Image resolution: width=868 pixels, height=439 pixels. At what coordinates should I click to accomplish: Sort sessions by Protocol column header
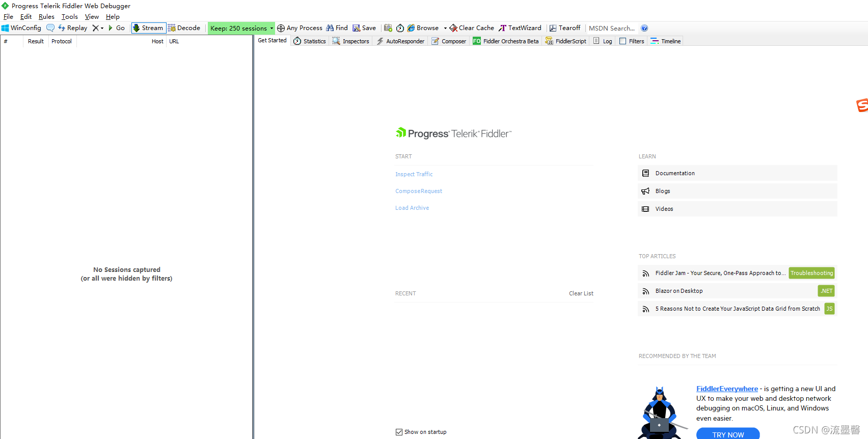click(x=62, y=41)
